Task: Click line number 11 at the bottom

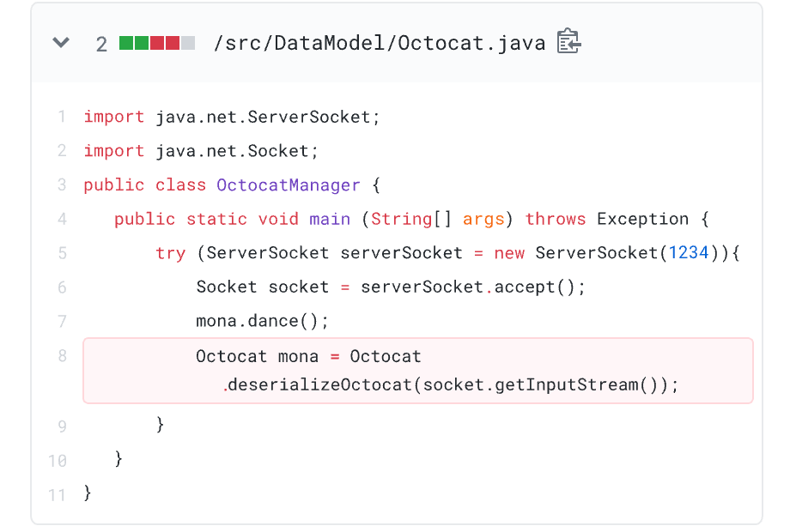Action: [57, 494]
